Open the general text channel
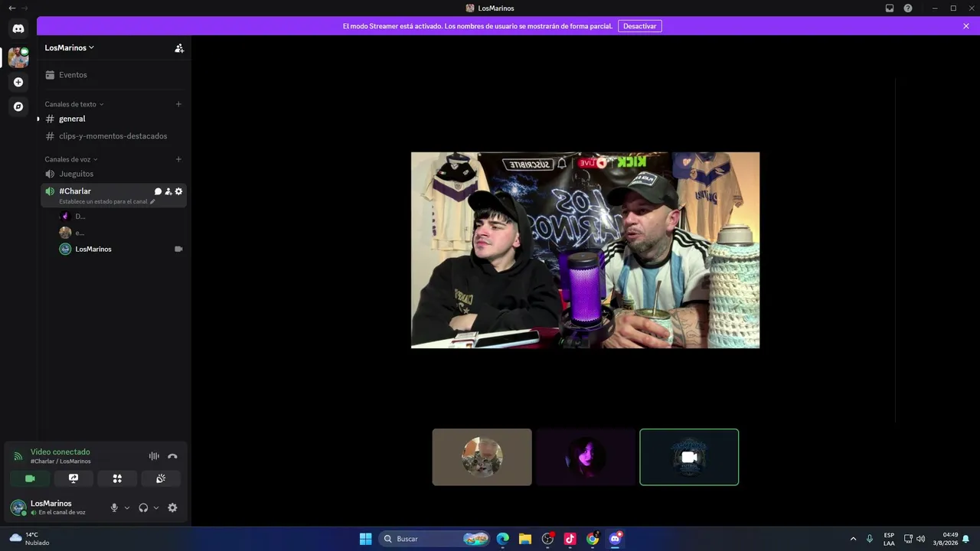The height and width of the screenshot is (551, 980). click(113, 119)
